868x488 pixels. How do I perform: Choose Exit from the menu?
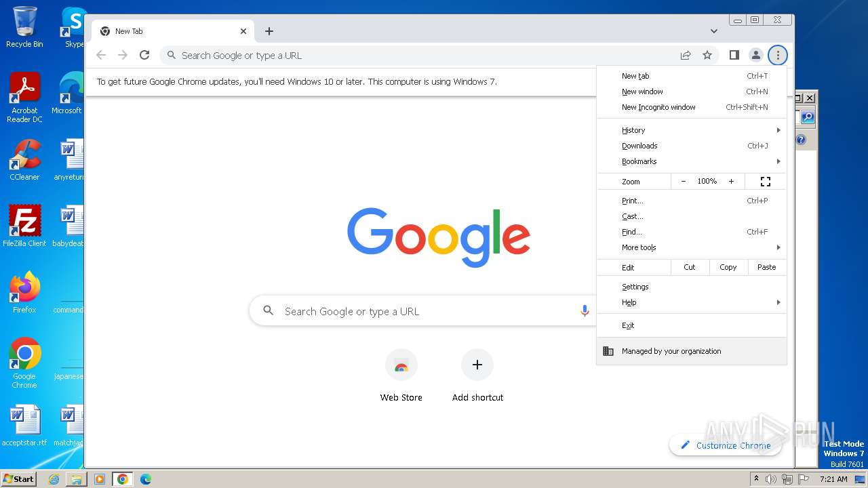(x=692, y=325)
